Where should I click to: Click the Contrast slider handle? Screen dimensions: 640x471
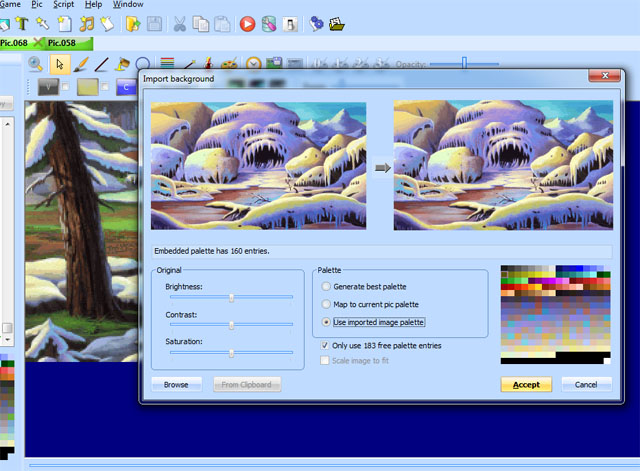click(x=231, y=325)
